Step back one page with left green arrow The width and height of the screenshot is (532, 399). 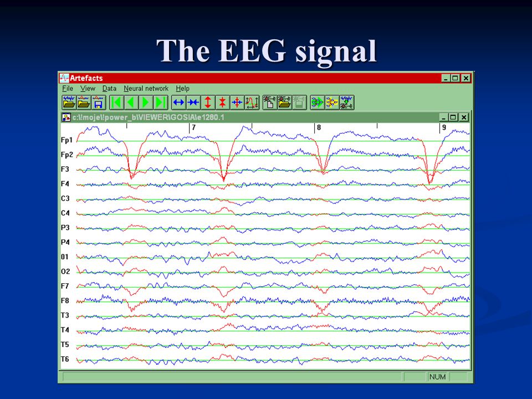point(131,102)
